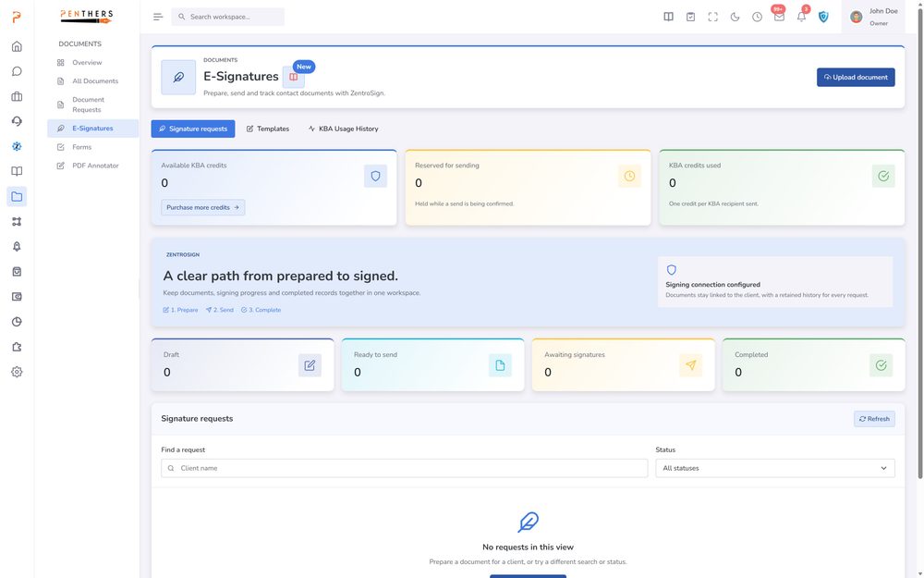This screenshot has width=924, height=578.
Task: Open the settings gear in left rail
Action: [x=17, y=372]
